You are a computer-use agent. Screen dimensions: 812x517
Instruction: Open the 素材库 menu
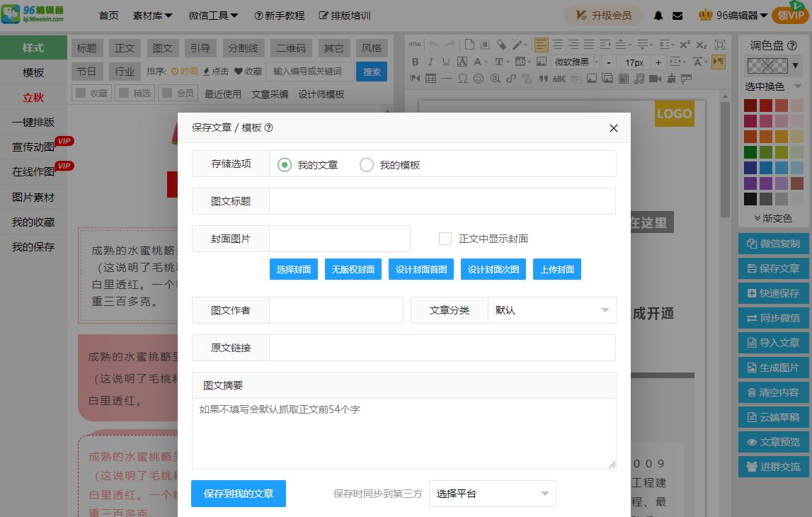[151, 15]
